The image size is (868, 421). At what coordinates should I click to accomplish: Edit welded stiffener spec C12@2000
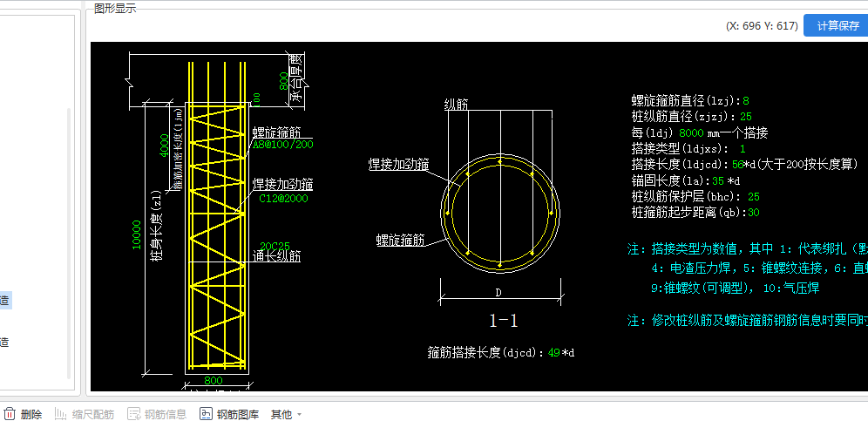pos(283,199)
